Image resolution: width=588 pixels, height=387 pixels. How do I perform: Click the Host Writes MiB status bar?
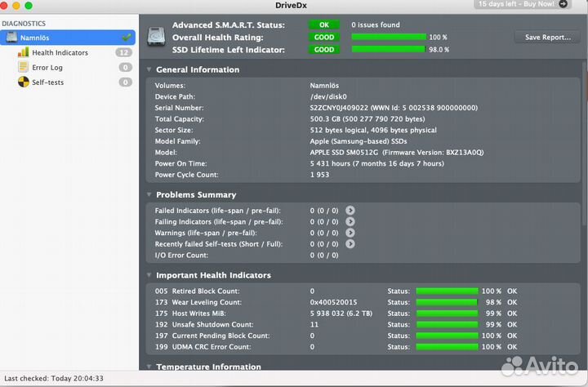pyautogui.click(x=447, y=314)
